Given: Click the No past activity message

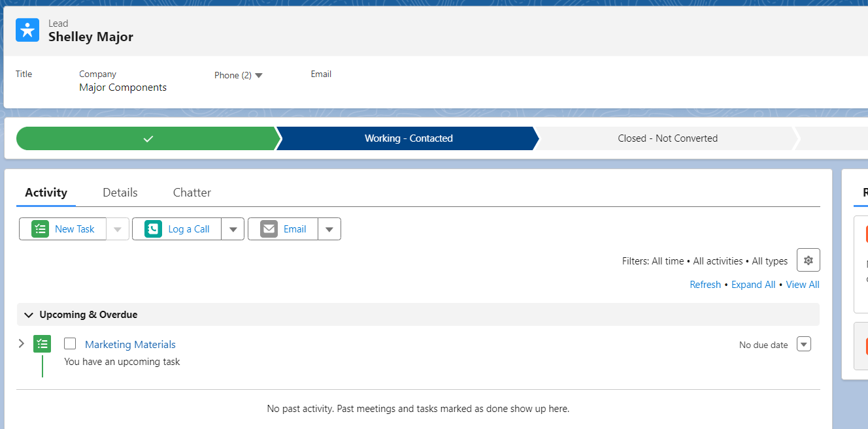Looking at the screenshot, I should coord(418,409).
